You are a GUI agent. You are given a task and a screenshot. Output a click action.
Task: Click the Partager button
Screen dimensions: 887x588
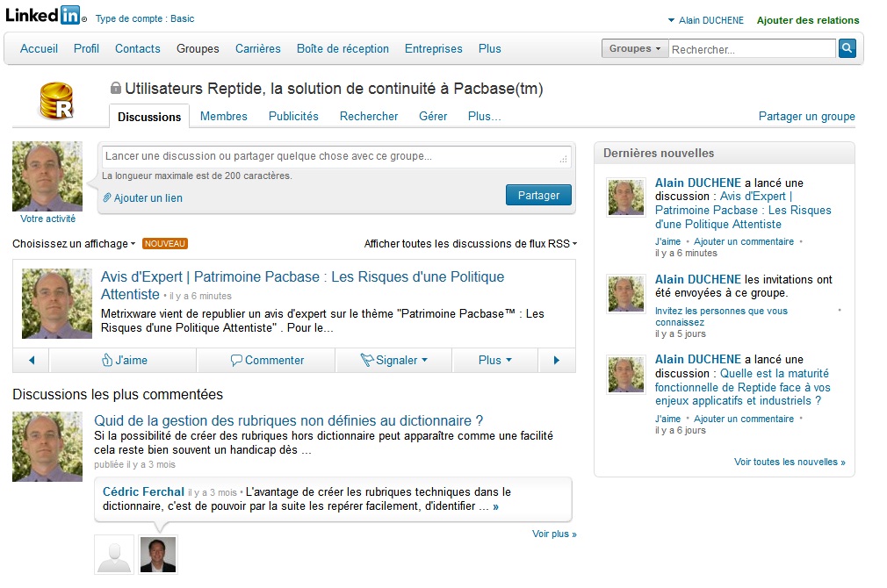click(x=538, y=195)
